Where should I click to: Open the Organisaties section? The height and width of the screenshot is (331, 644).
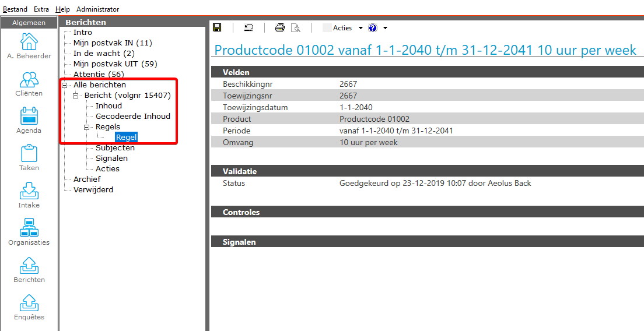(29, 233)
